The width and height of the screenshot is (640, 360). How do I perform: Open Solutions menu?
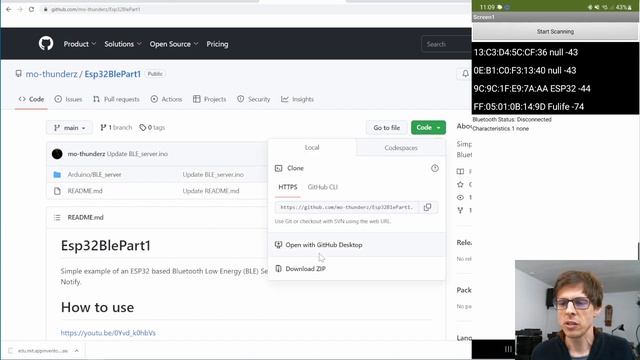122,44
